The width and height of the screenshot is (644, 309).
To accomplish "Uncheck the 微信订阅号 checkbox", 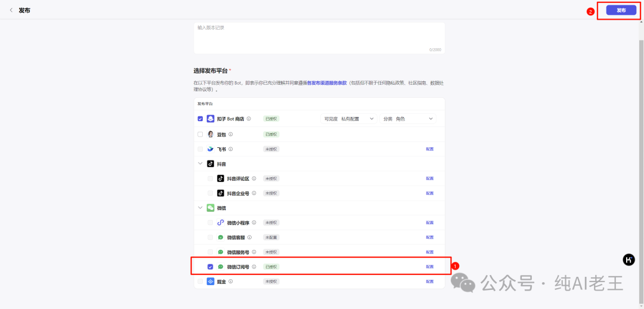I will (x=210, y=267).
